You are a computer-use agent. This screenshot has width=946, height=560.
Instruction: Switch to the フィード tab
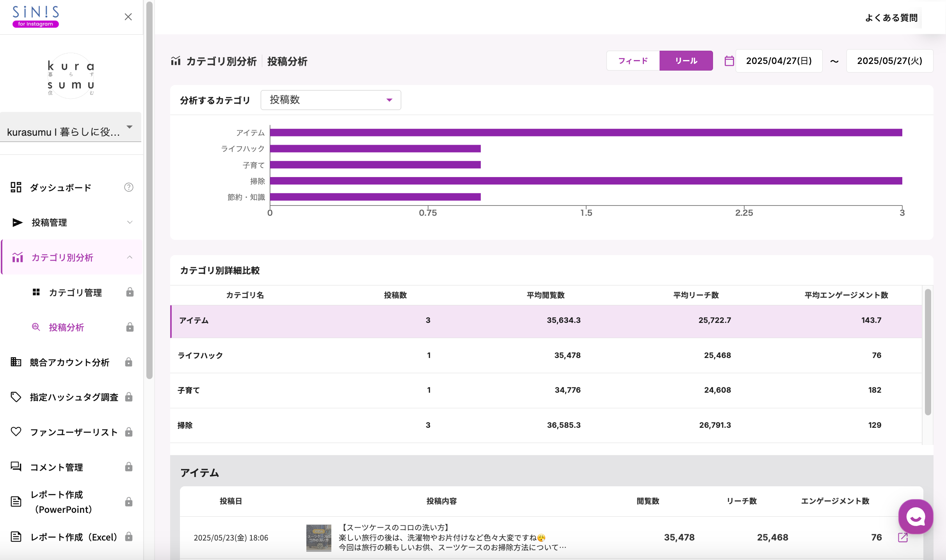click(x=632, y=60)
